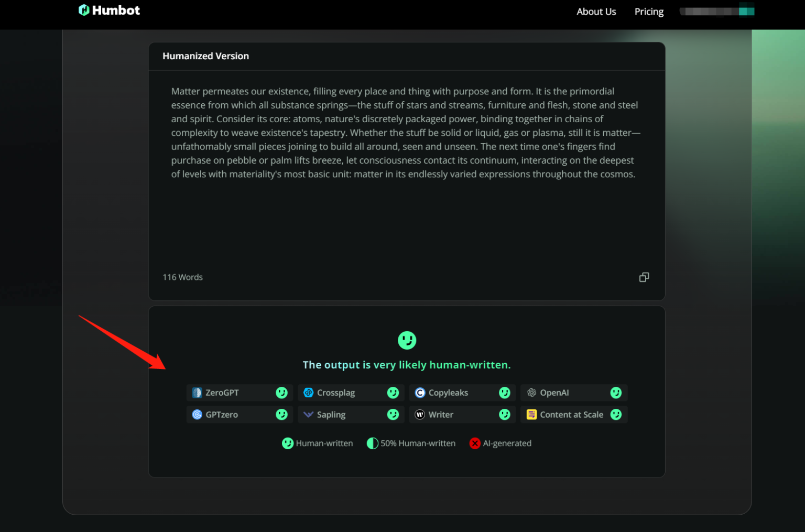Click the Sapling label
Viewport: 805px width, 532px height.
point(331,415)
